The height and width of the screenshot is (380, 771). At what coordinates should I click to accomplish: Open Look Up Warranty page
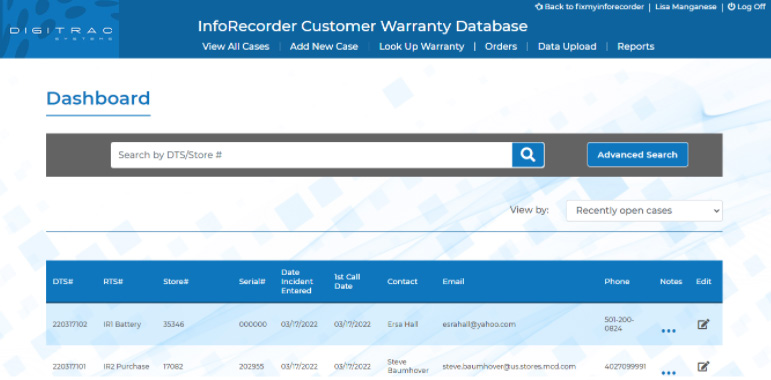421,47
